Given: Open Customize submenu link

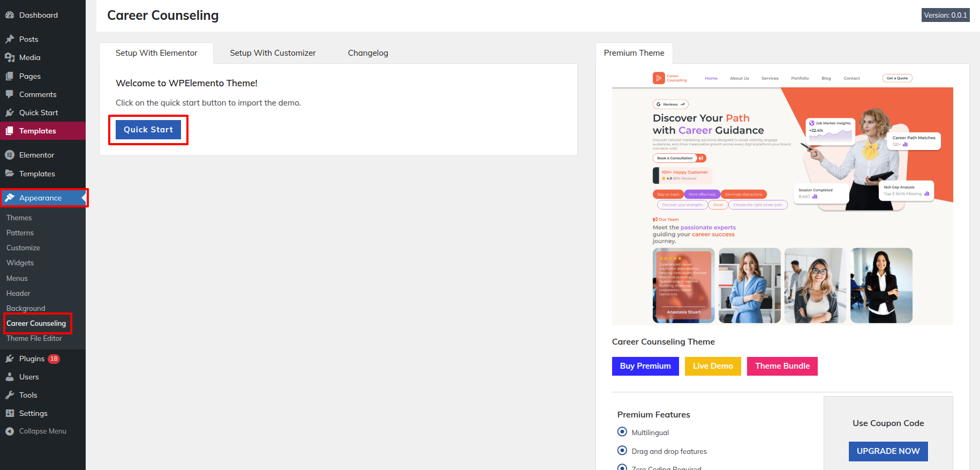Looking at the screenshot, I should 23,248.
